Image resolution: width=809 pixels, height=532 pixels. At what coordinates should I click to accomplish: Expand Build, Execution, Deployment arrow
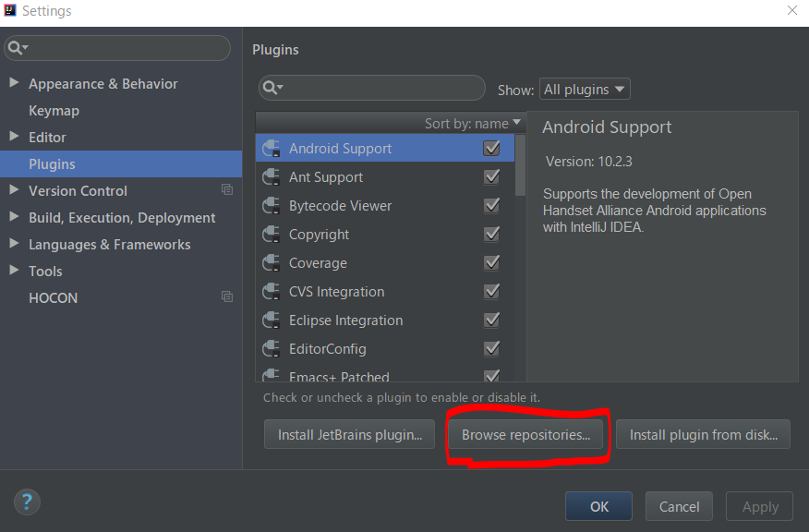(14, 217)
